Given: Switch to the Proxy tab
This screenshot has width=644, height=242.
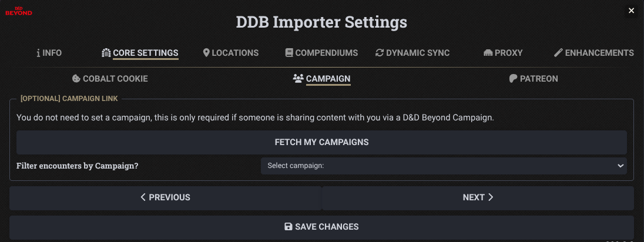Looking at the screenshot, I should point(503,53).
